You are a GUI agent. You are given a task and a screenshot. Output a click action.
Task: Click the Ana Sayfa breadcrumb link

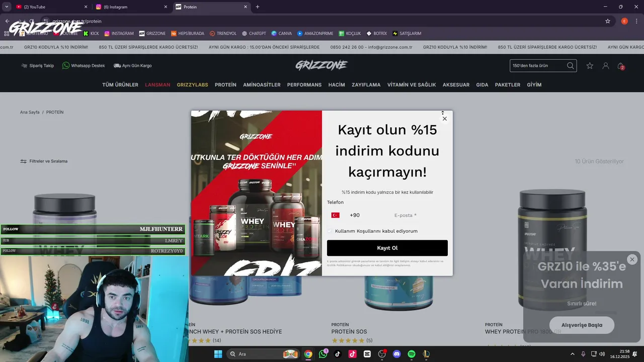coord(30,112)
